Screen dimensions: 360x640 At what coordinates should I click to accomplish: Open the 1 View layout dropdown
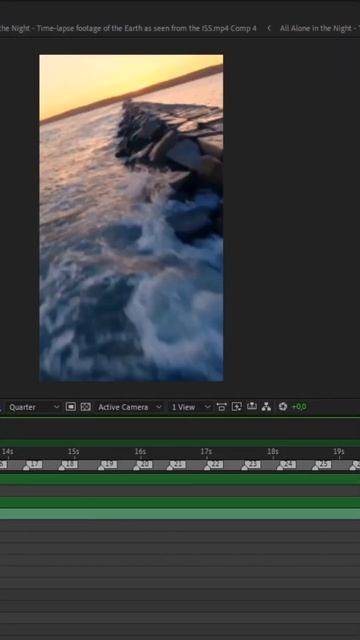pos(191,407)
